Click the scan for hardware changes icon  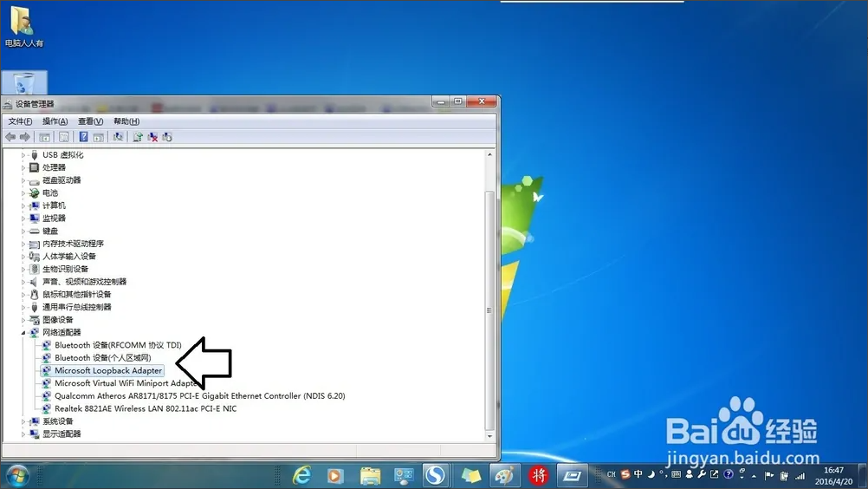pos(118,137)
